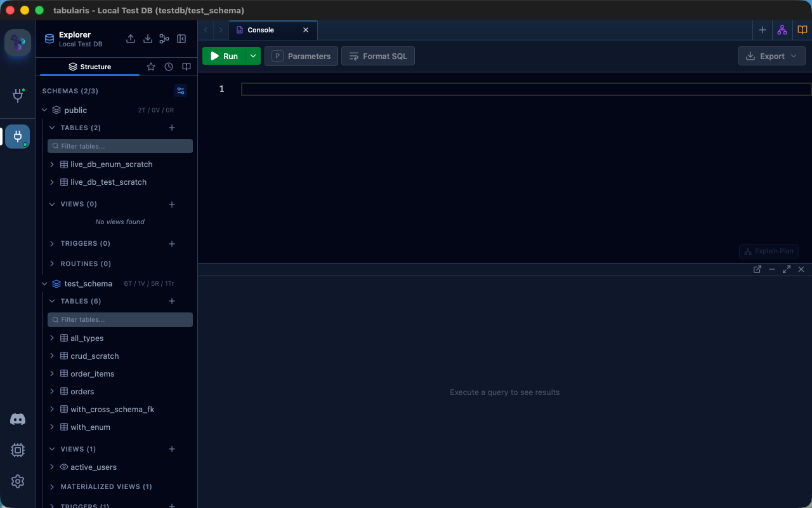Open the query history clock tab
This screenshot has width=812, height=508.
coord(169,67)
